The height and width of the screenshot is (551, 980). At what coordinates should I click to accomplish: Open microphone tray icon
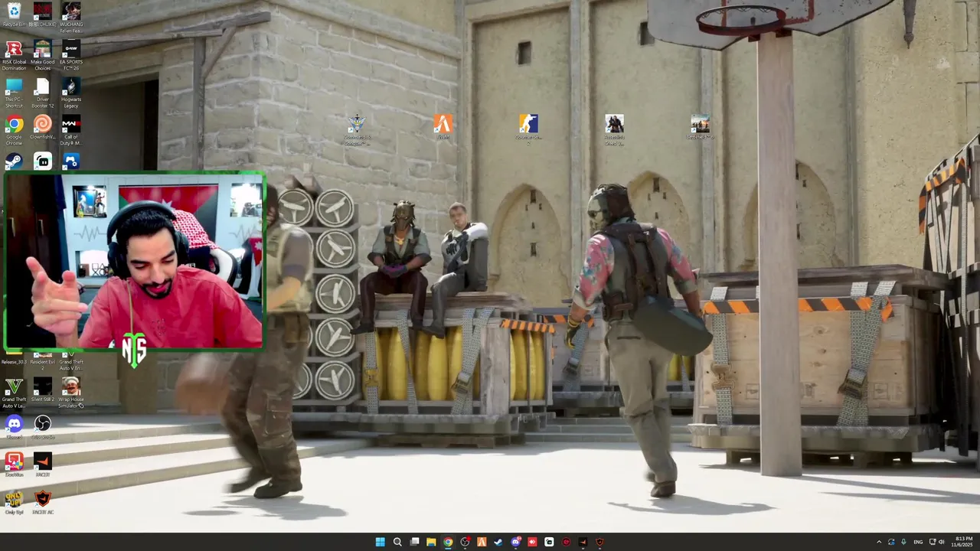(x=903, y=542)
